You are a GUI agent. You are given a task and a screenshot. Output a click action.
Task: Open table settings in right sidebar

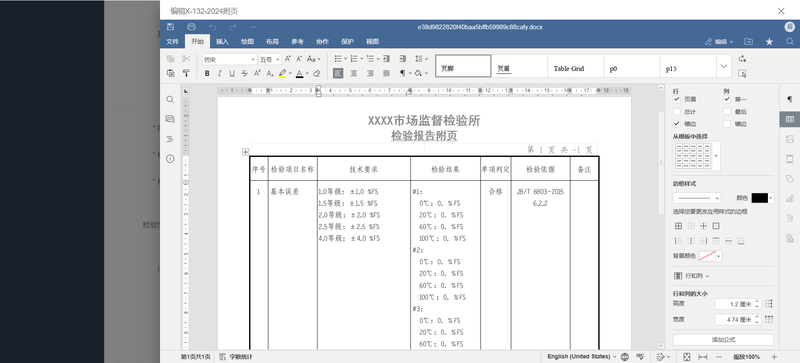pos(790,119)
